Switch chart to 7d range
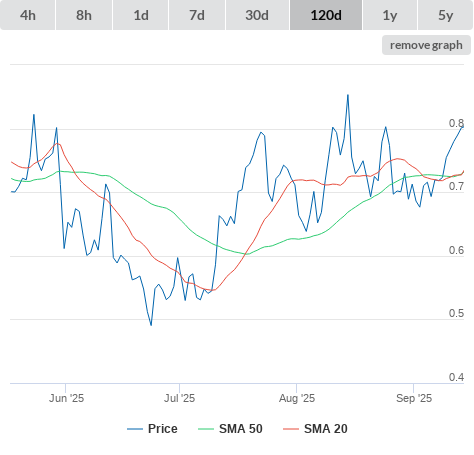This screenshot has width=474, height=455. click(197, 15)
